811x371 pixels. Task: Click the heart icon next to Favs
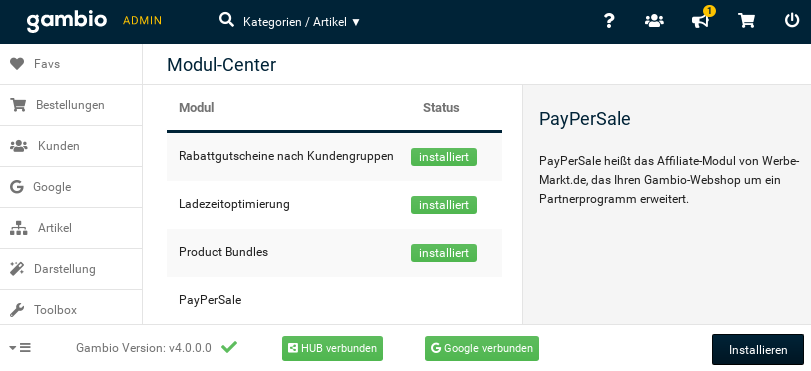pyautogui.click(x=17, y=64)
